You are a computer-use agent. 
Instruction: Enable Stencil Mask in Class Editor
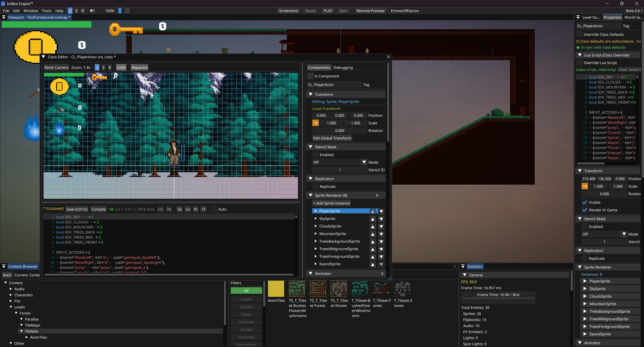tap(315, 155)
